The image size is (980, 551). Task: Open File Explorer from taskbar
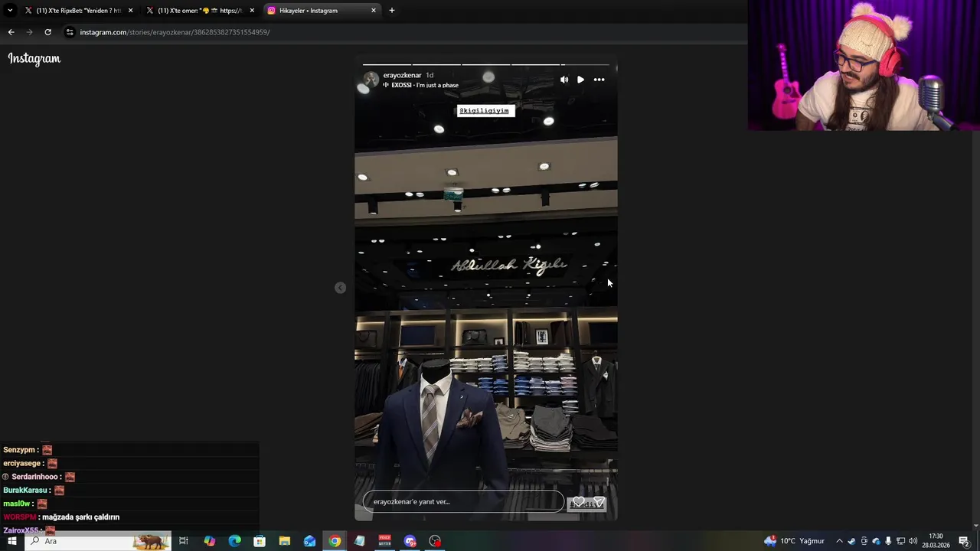284,541
